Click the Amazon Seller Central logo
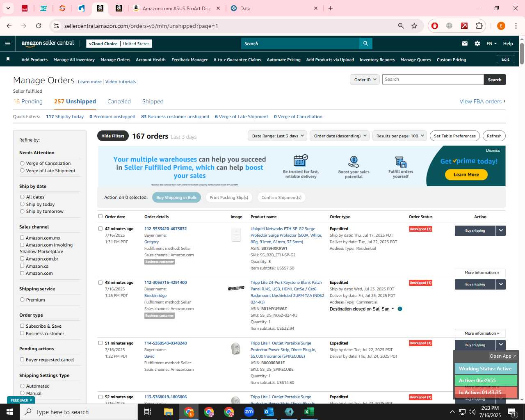Viewport: 525px width, 420px height. 48,43
